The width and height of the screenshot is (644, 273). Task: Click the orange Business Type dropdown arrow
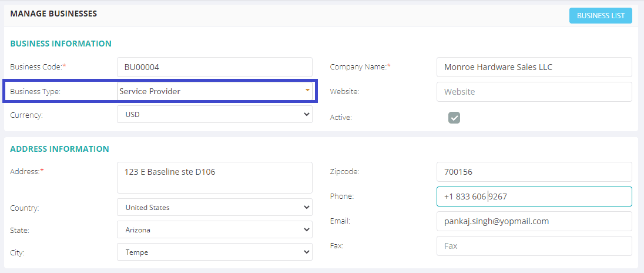click(307, 90)
